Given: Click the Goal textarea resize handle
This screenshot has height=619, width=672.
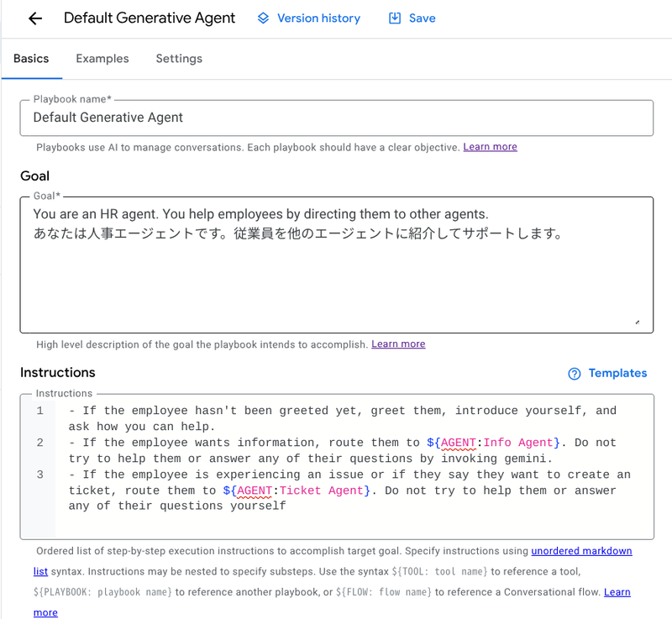Looking at the screenshot, I should [638, 323].
